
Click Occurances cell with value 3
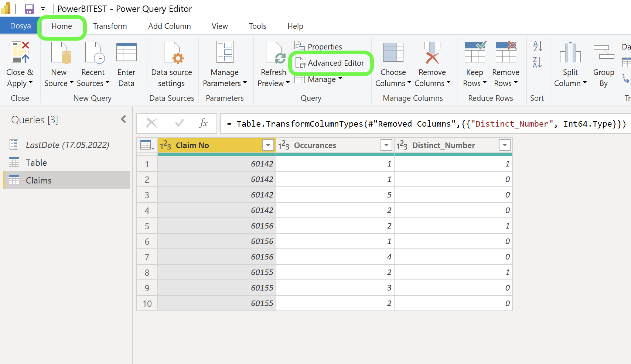tap(335, 288)
